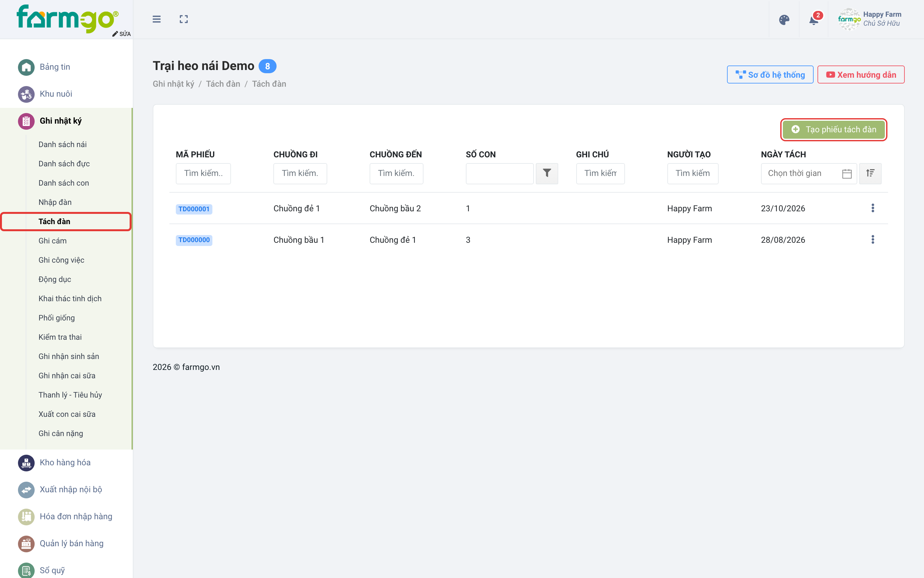Image resolution: width=924 pixels, height=578 pixels.
Task: Open Ghi công việc page
Action: point(61,260)
